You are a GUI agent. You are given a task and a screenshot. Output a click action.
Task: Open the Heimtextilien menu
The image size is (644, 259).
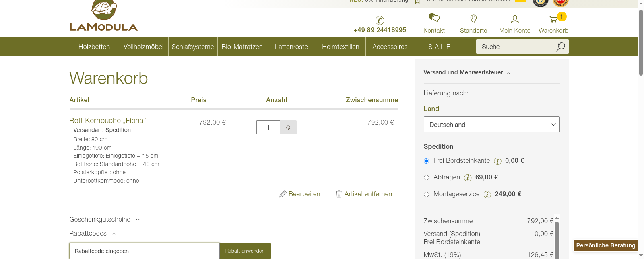pyautogui.click(x=341, y=47)
